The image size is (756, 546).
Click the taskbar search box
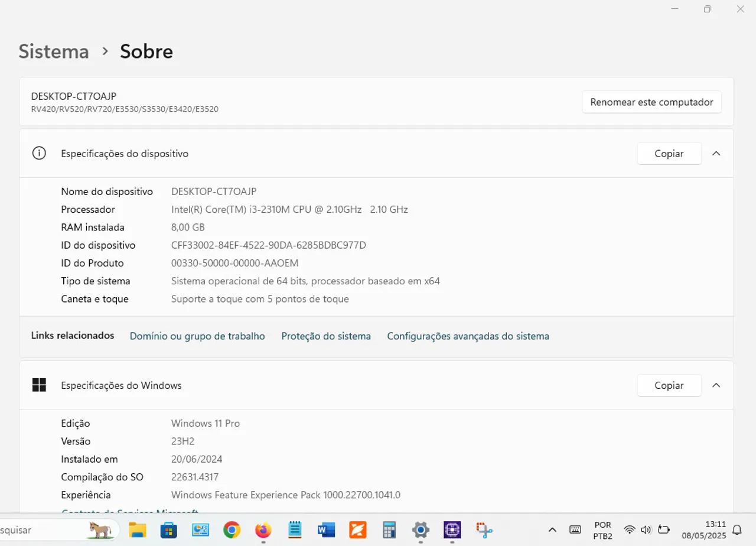coord(59,530)
